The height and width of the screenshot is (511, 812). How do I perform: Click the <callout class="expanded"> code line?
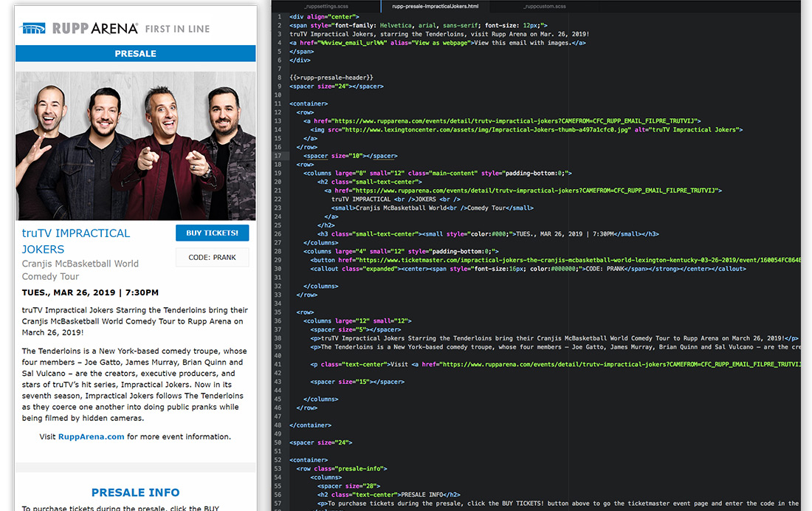click(529, 269)
